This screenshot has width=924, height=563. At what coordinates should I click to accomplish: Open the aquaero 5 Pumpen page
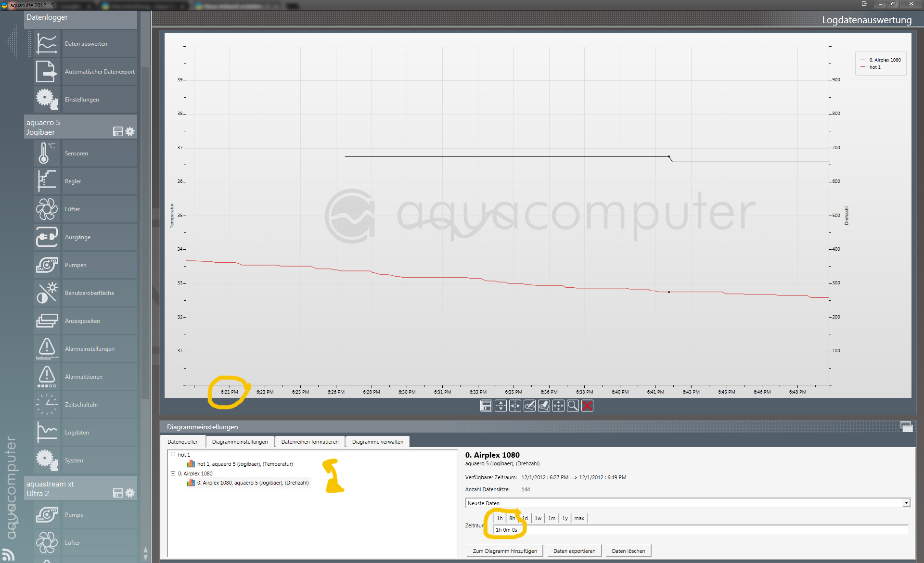(x=86, y=265)
